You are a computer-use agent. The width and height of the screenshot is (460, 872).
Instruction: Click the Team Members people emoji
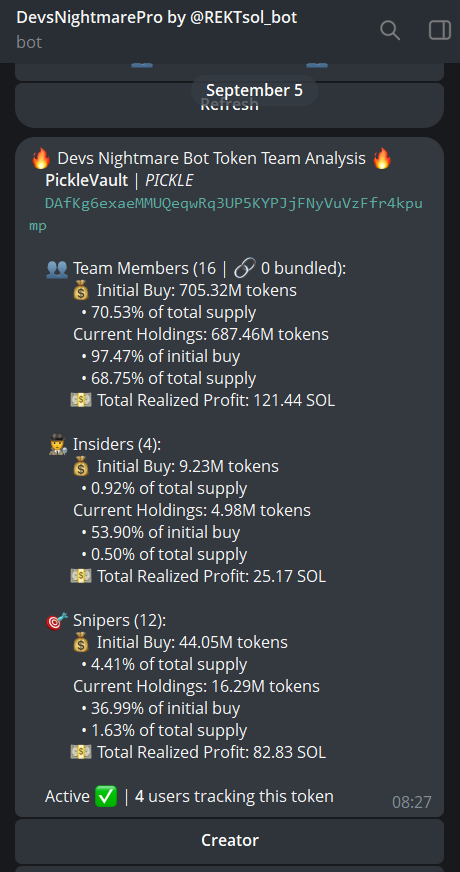point(57,269)
